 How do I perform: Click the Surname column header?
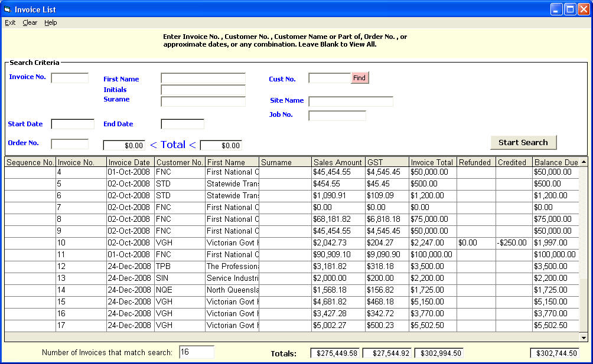coord(285,162)
